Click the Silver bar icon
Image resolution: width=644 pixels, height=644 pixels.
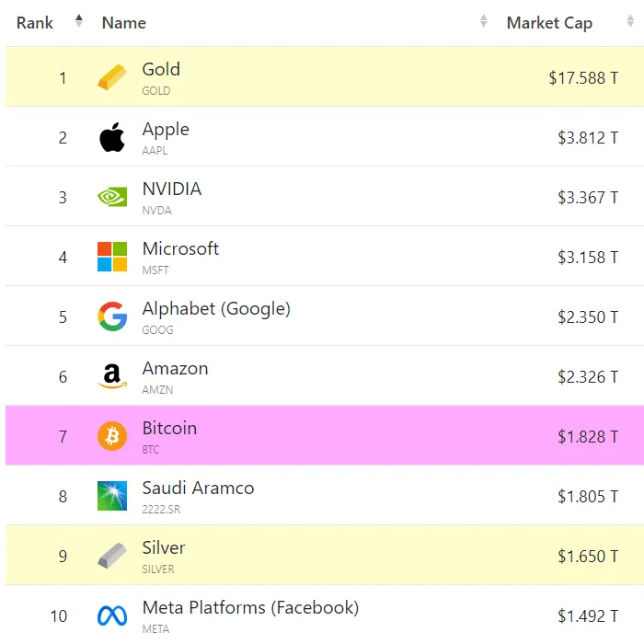point(112,556)
